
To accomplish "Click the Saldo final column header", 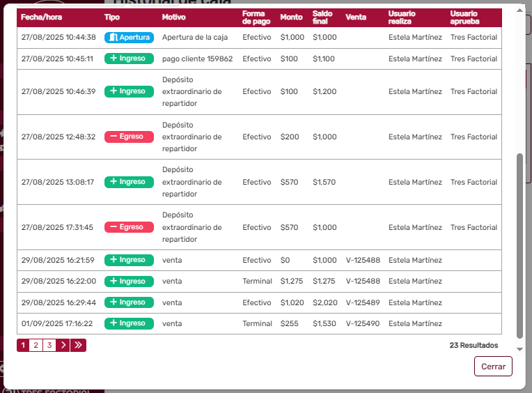I will pyautogui.click(x=322, y=17).
